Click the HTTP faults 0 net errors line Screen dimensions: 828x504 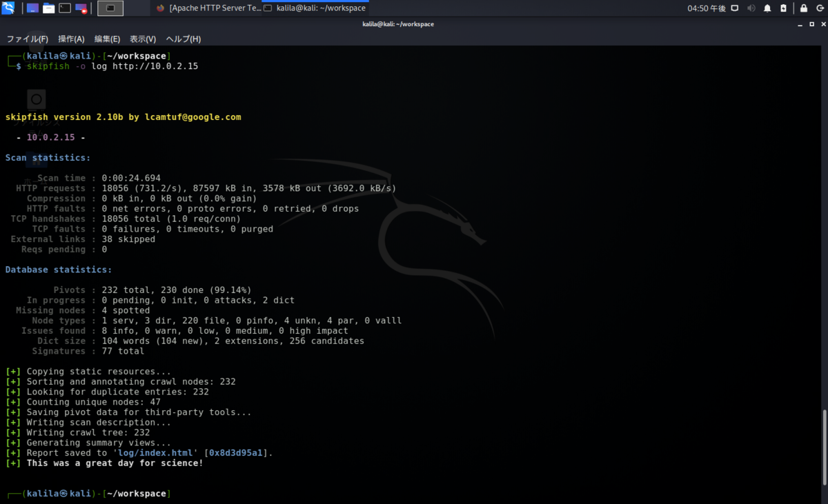[x=193, y=208]
